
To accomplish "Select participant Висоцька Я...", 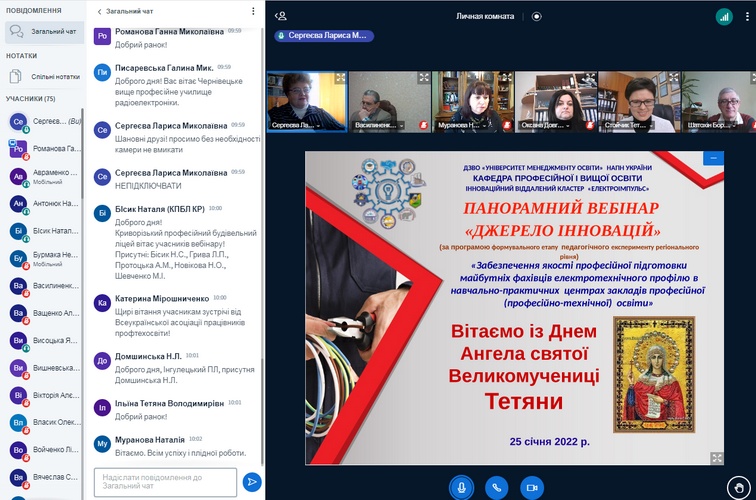I will [44, 341].
